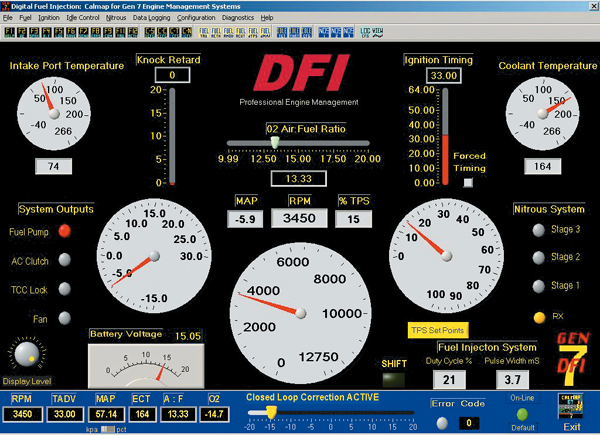Click the rightmost blue IDLE toolbar icon
The width and height of the screenshot is (600, 435).
pyautogui.click(x=307, y=32)
